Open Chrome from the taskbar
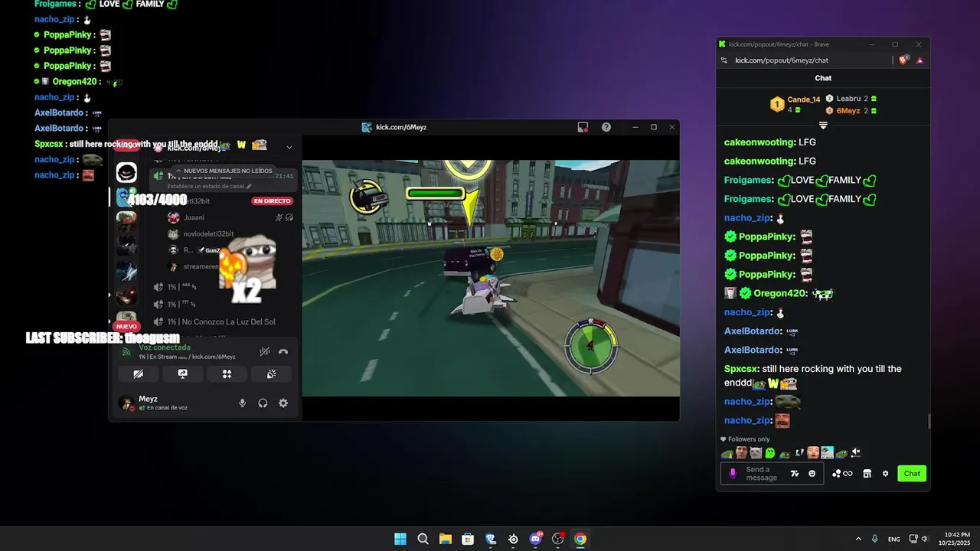The image size is (980, 551). point(580,539)
